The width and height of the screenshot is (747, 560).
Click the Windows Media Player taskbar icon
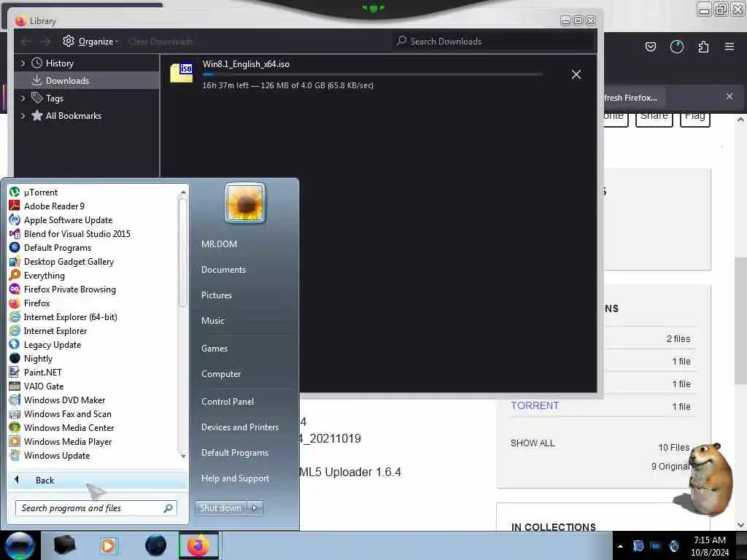coord(109,545)
